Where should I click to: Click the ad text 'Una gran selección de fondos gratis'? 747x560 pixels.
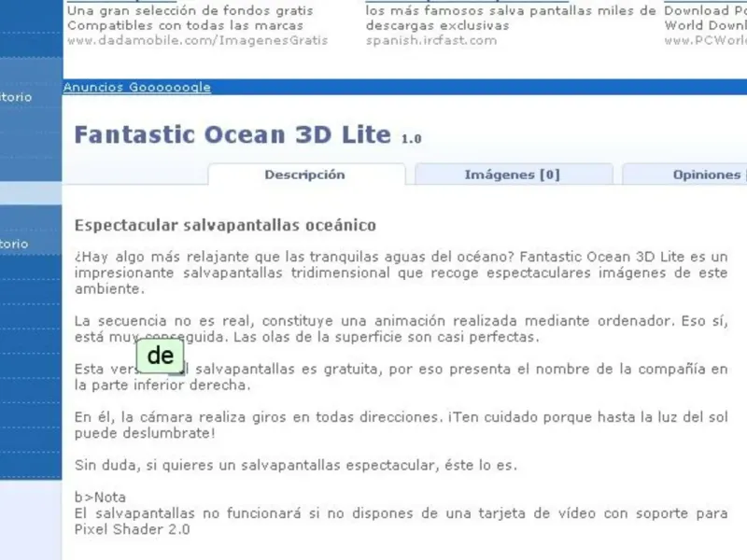[x=190, y=10]
